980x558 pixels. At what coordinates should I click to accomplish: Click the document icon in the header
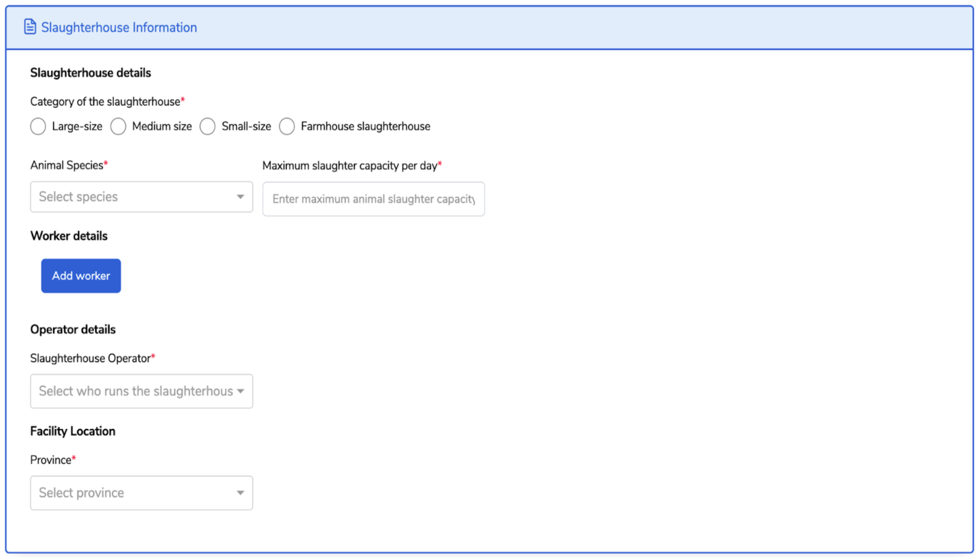click(30, 27)
